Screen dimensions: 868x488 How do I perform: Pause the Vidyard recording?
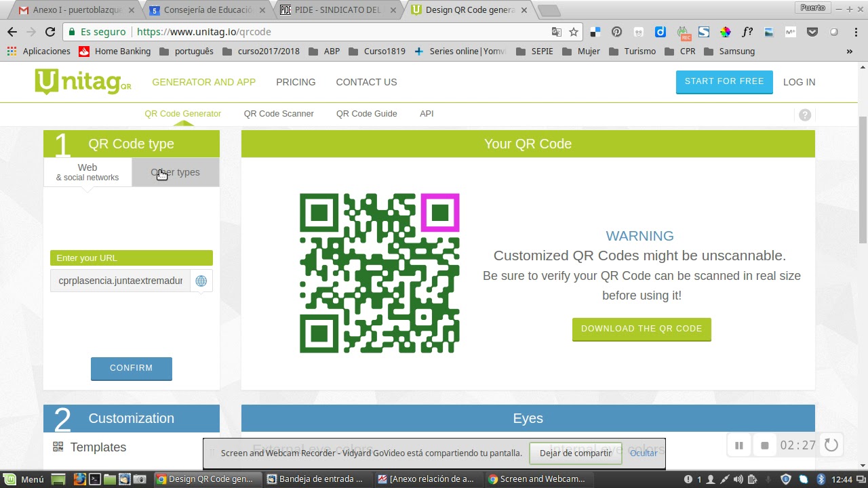[739, 445]
